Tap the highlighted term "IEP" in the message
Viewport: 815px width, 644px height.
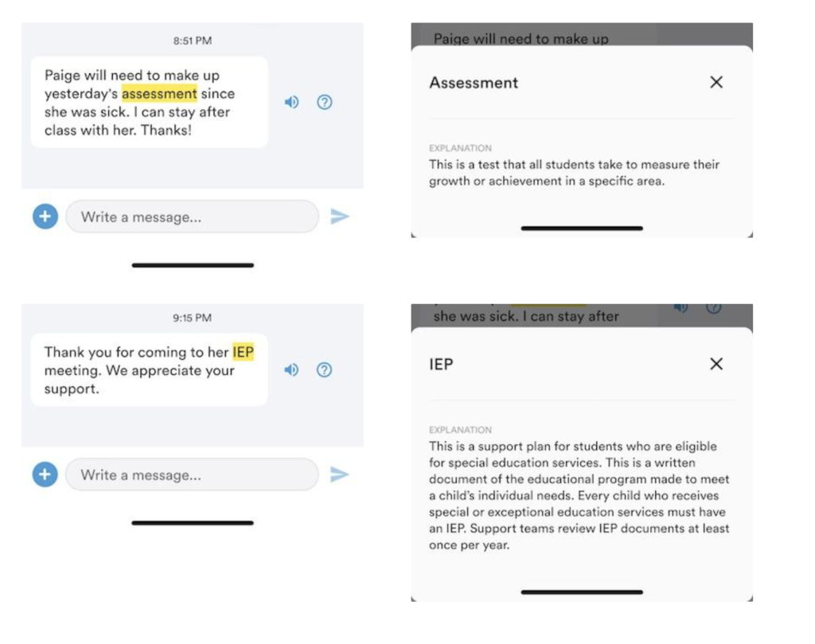243,352
